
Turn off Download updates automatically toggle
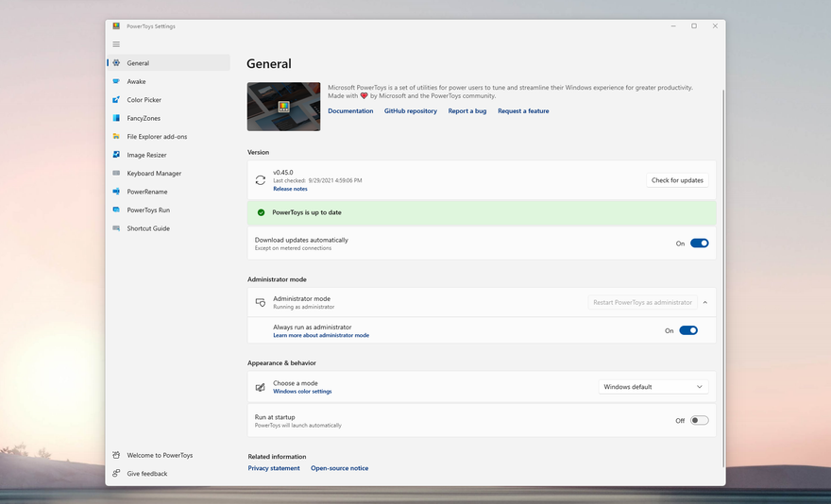699,244
